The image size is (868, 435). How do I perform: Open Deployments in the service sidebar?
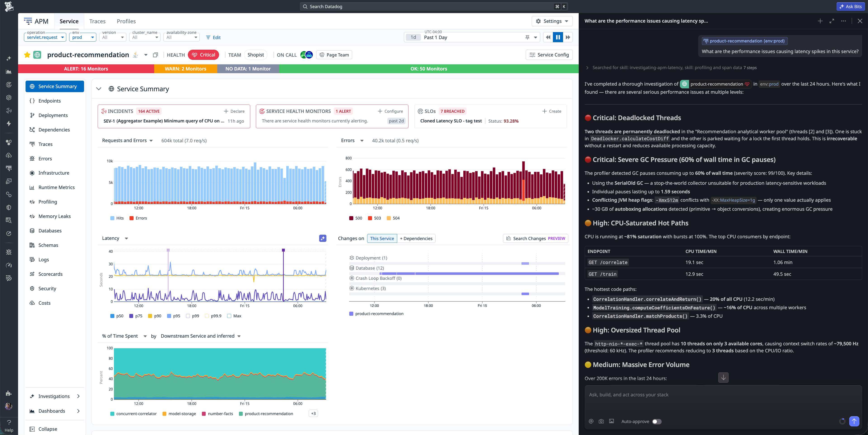[x=54, y=115]
